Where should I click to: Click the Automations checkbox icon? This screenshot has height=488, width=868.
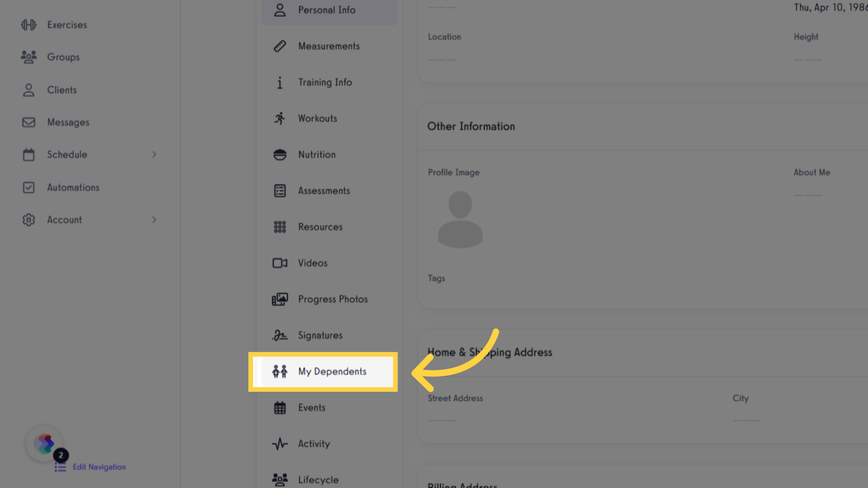(28, 188)
